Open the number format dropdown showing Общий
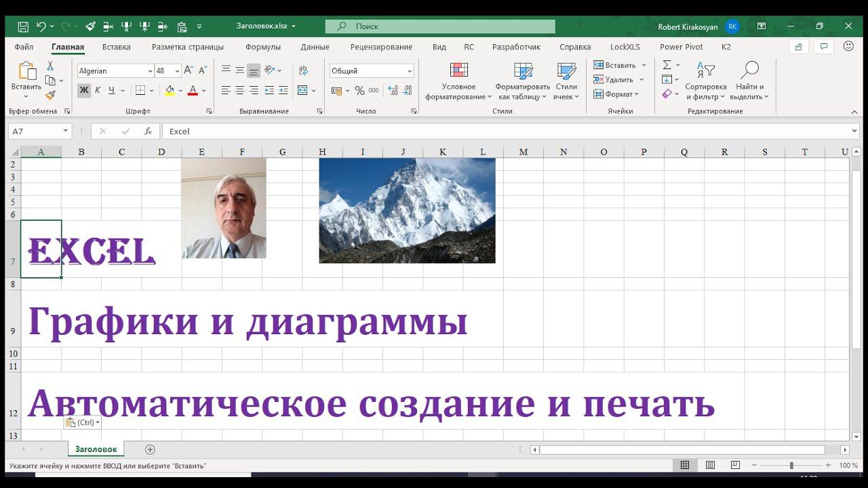The image size is (868, 488). click(x=410, y=71)
